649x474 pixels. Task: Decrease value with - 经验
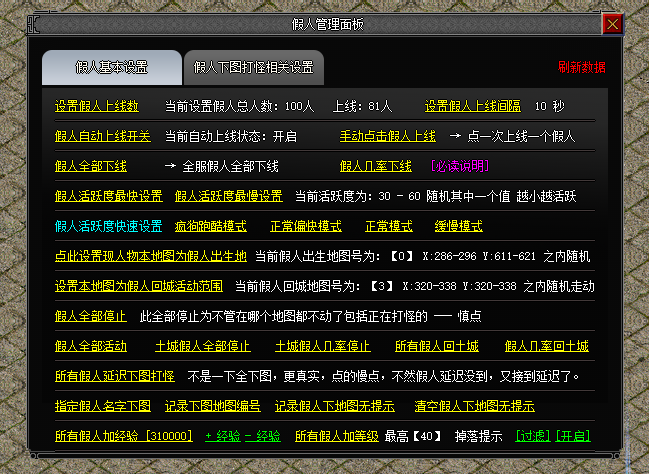[263, 436]
